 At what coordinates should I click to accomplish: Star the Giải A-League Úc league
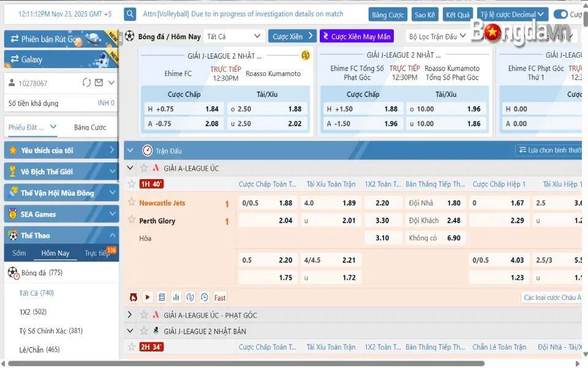(144, 168)
